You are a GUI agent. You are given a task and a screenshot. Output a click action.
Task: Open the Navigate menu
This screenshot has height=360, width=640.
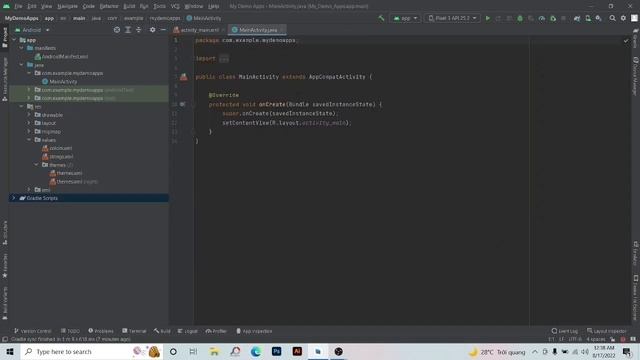[x=67, y=6]
